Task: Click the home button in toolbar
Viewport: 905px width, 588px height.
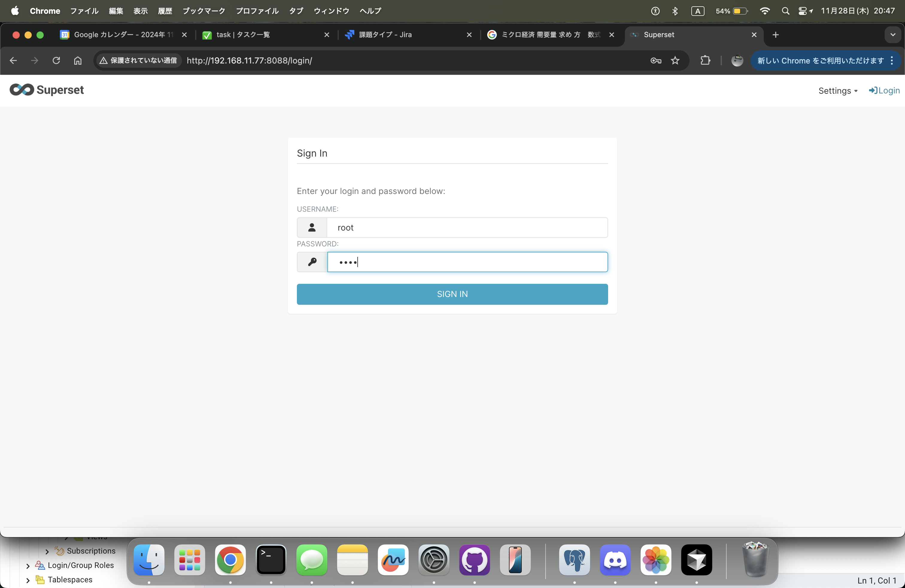Action: [78, 60]
